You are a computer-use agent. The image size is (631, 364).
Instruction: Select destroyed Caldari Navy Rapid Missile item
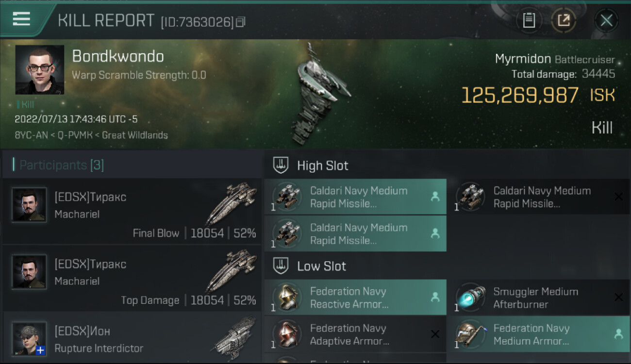pos(538,197)
